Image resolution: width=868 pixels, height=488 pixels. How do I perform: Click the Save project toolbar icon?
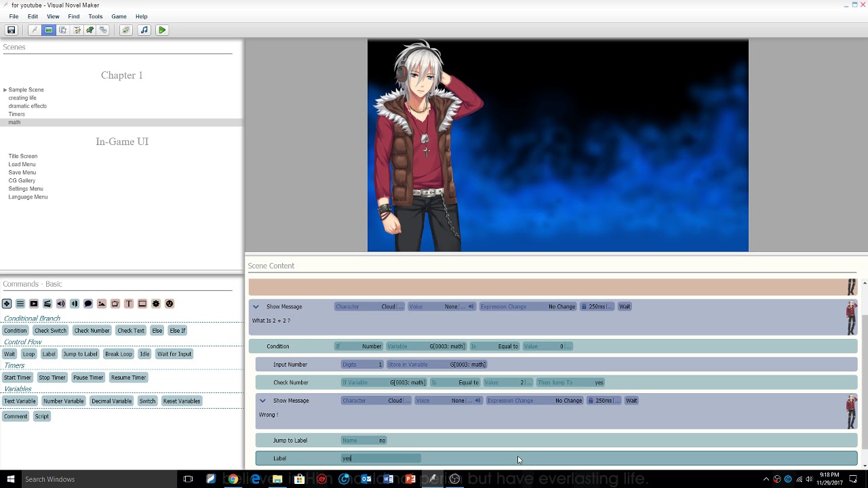click(x=11, y=30)
